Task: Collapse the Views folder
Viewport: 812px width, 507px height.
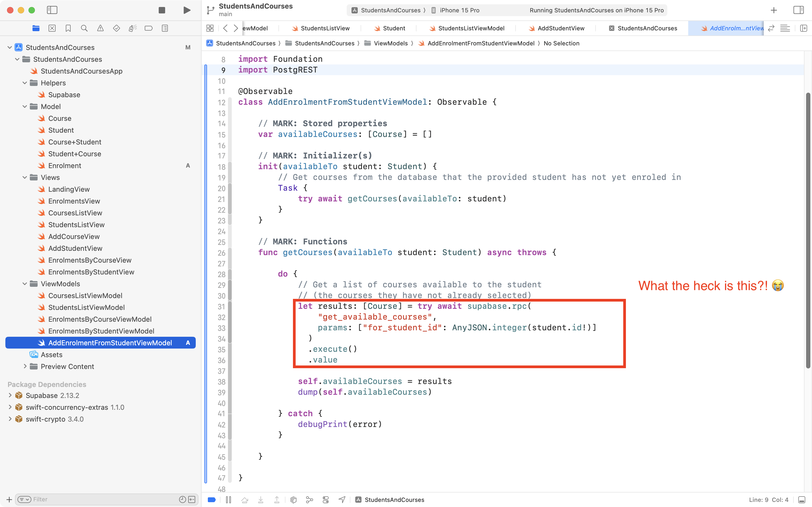Action: click(x=25, y=178)
